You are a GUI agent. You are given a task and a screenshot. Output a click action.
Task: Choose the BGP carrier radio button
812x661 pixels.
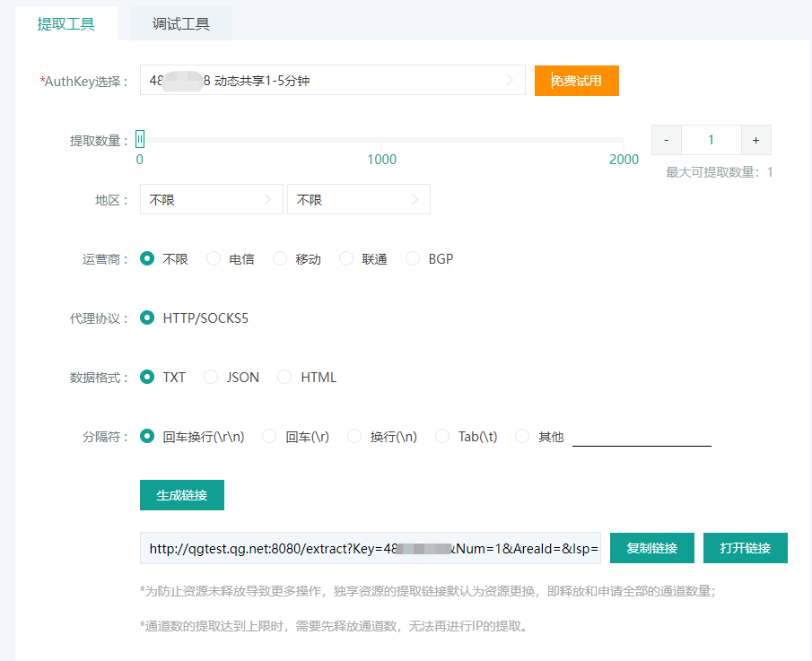click(x=413, y=259)
